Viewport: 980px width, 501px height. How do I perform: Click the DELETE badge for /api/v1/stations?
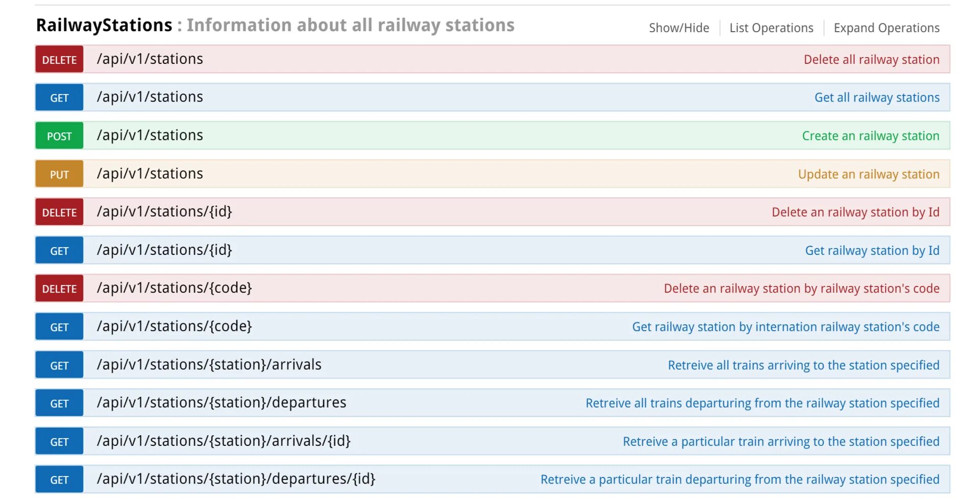click(x=59, y=60)
